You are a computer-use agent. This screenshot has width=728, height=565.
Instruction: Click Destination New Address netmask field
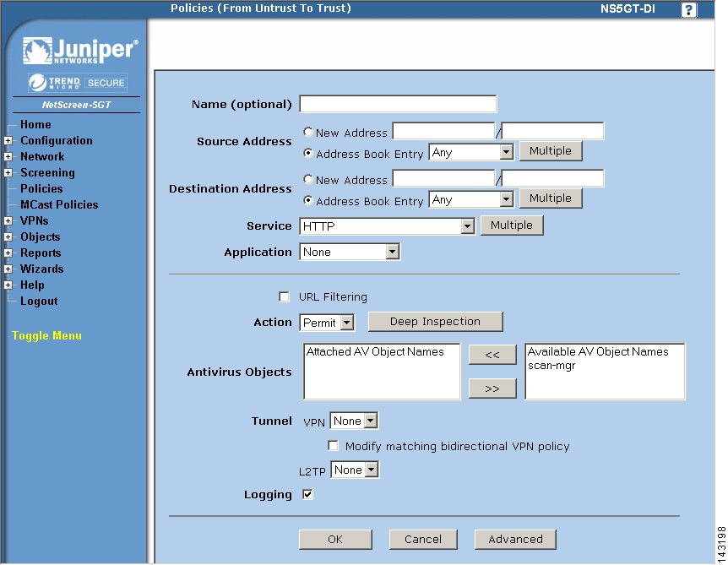point(552,178)
